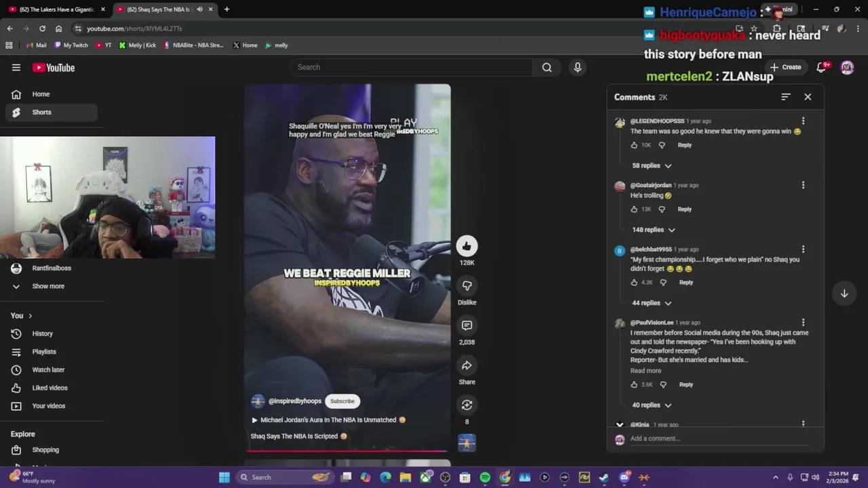
Task: Open the account avatar menu
Action: click(x=847, y=67)
